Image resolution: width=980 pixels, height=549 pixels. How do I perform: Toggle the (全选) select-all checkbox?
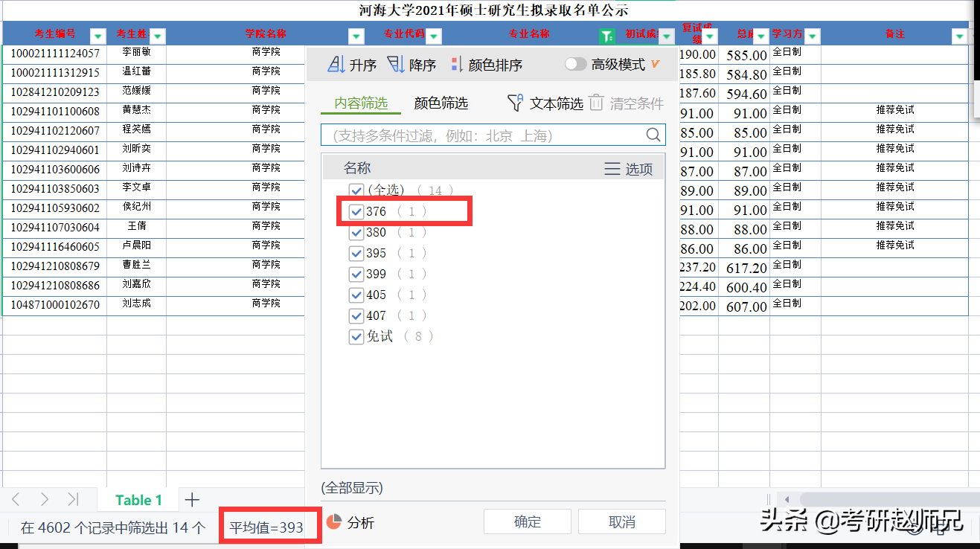click(x=356, y=190)
